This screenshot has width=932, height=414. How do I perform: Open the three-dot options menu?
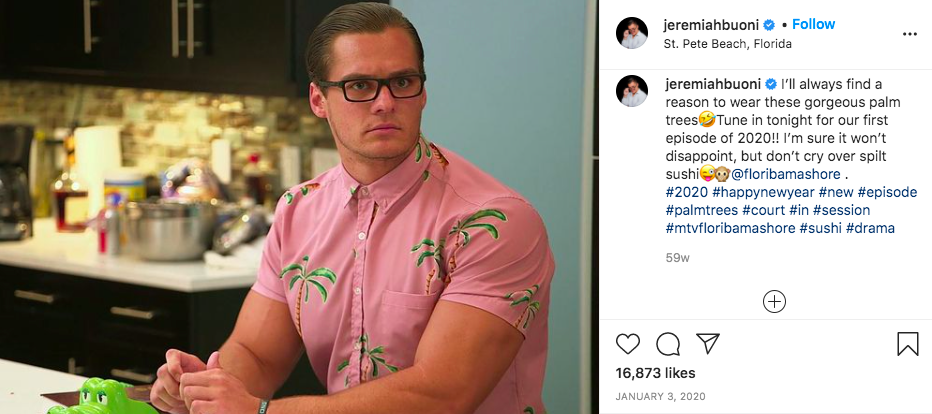pyautogui.click(x=909, y=34)
